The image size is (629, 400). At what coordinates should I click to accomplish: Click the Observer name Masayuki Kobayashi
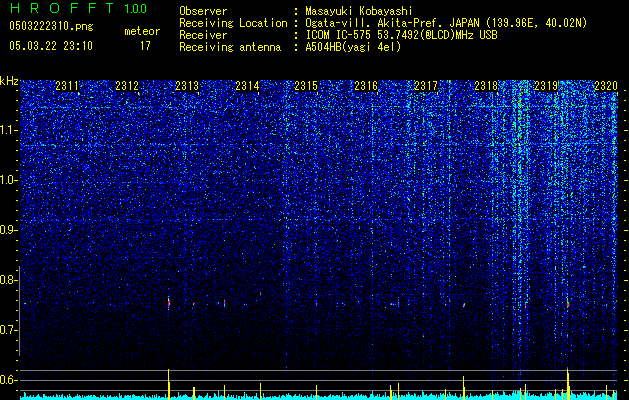click(x=359, y=11)
